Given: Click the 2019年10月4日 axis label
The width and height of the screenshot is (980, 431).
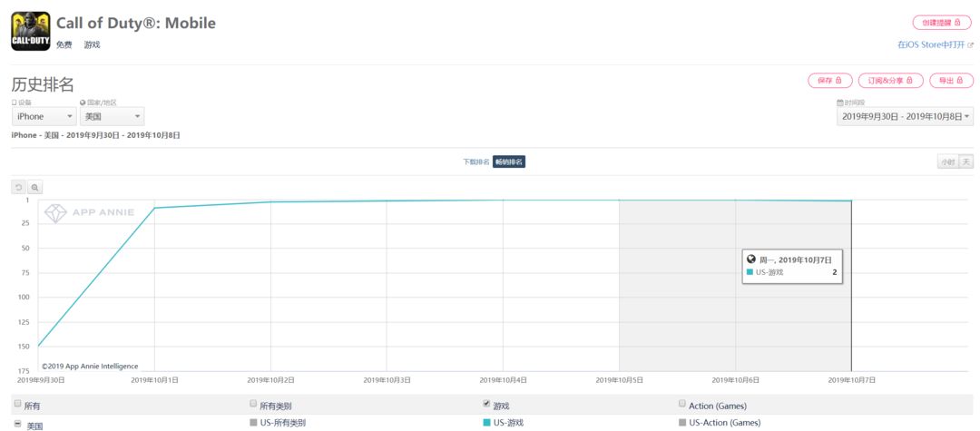Looking at the screenshot, I should (503, 379).
